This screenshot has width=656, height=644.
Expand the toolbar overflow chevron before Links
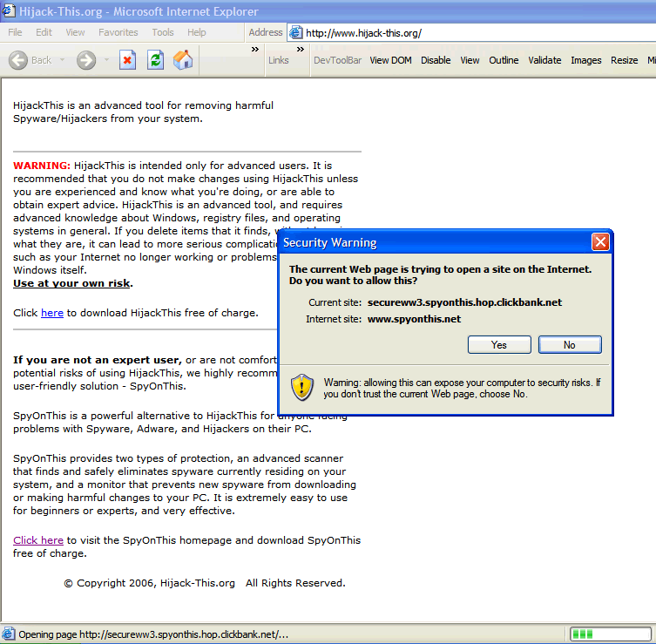[255, 50]
